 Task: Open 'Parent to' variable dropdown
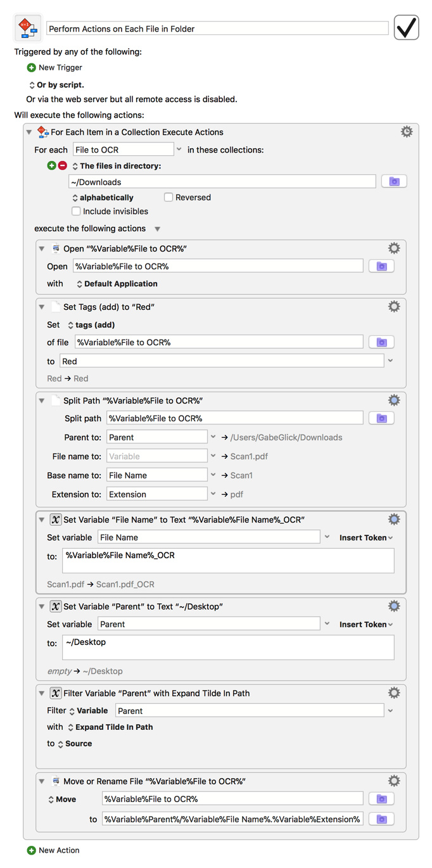[x=213, y=437]
